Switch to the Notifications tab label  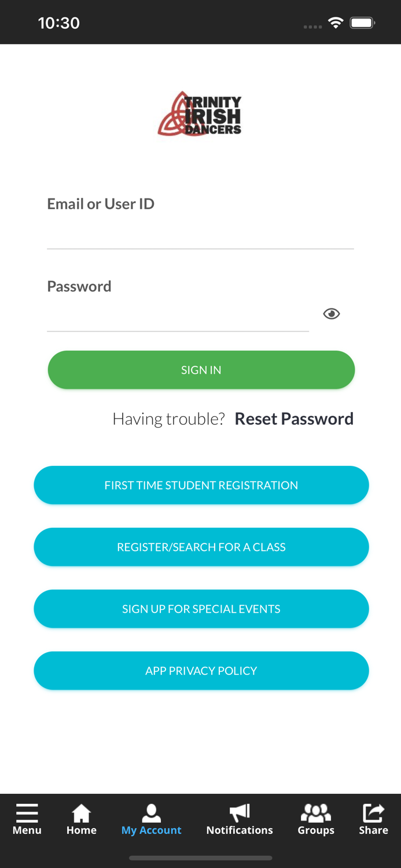point(240,830)
